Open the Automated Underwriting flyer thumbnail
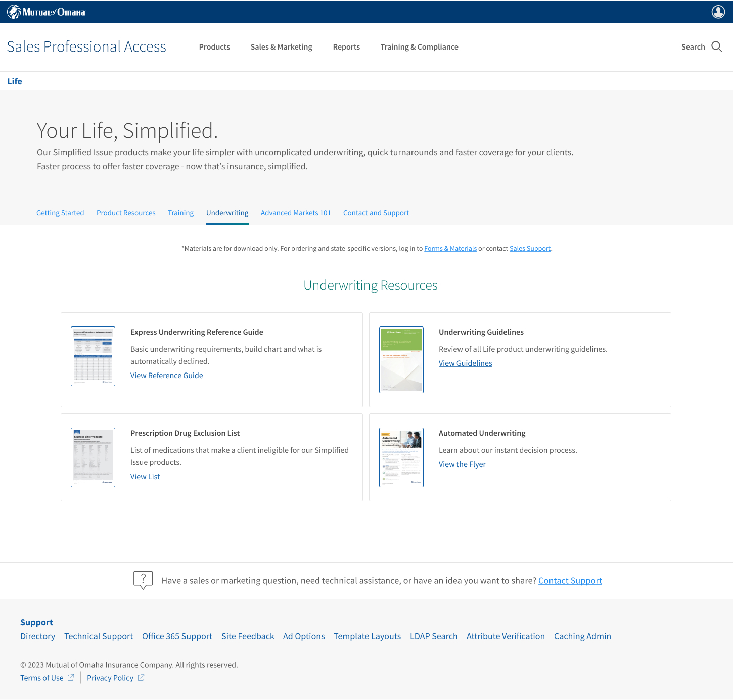The image size is (733, 700). [401, 457]
